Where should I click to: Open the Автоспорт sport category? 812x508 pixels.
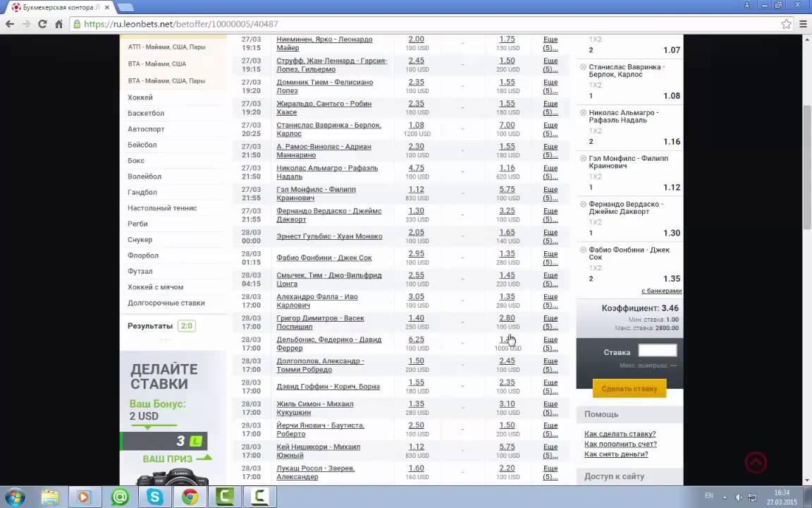[x=146, y=129]
